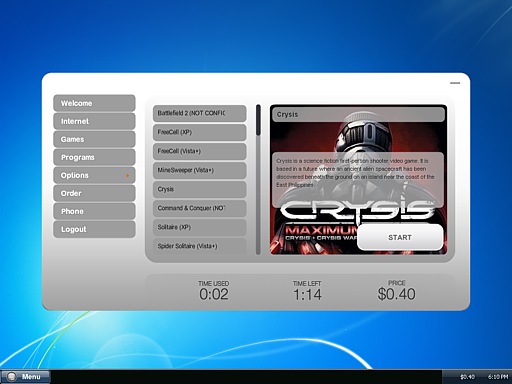Expand the Options submenu arrow

(x=127, y=175)
